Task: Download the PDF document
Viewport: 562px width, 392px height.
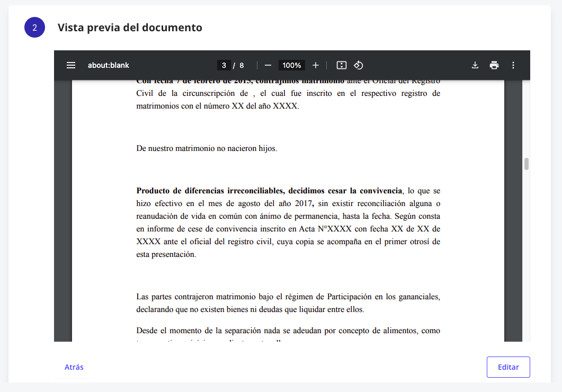Action: click(x=475, y=65)
